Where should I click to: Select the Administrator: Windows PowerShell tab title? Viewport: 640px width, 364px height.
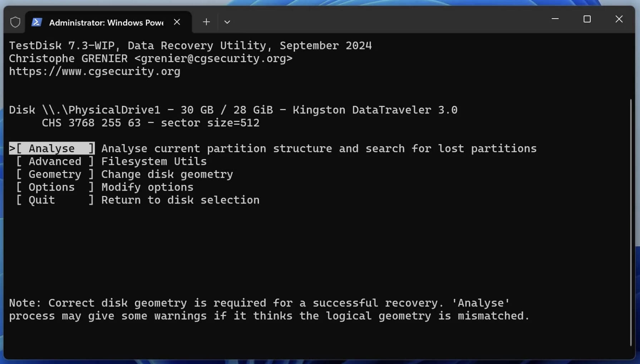tap(106, 23)
